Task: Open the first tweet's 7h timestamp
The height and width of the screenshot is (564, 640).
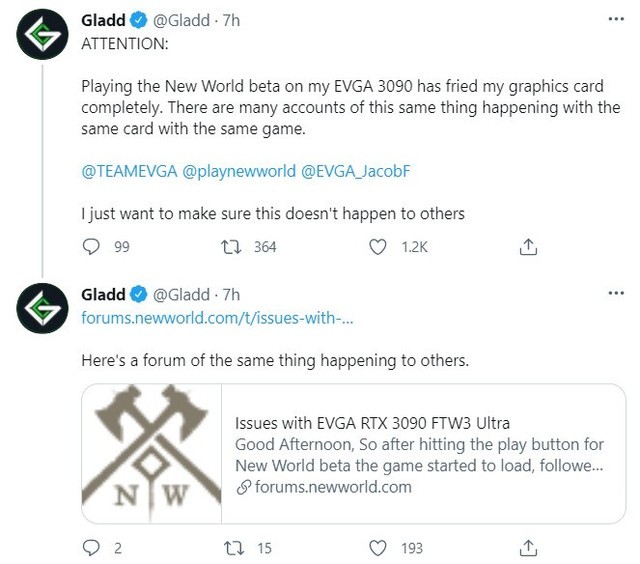Action: (231, 20)
